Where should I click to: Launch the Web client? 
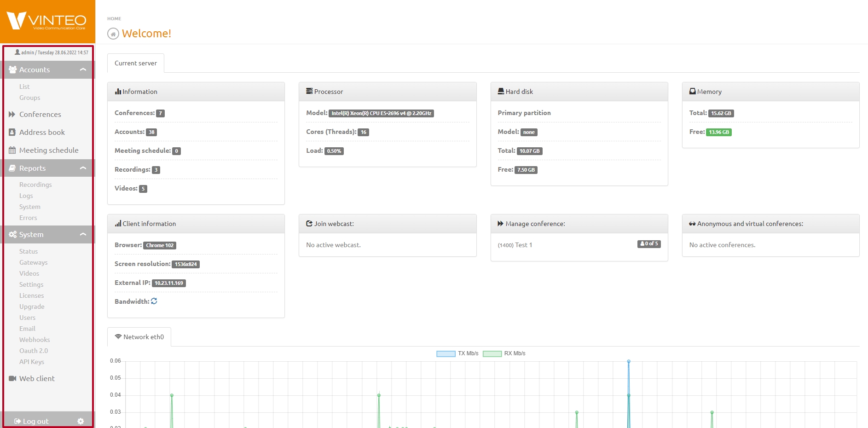[37, 378]
